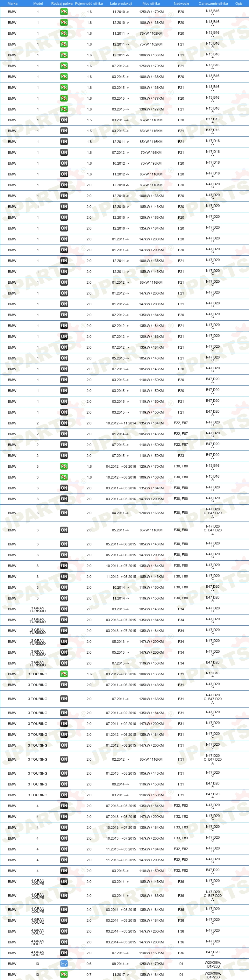Click the Rodzaj paliwa column header

tap(62, 4)
